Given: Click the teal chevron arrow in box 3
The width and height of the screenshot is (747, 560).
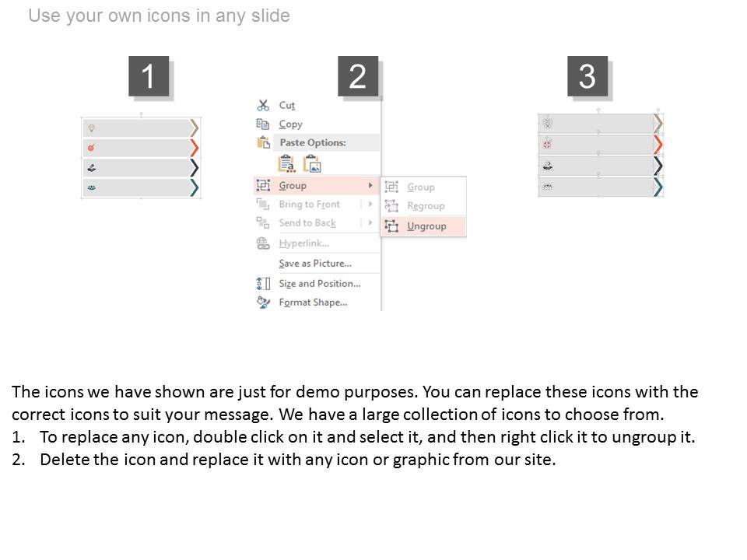Looking at the screenshot, I should (658, 187).
